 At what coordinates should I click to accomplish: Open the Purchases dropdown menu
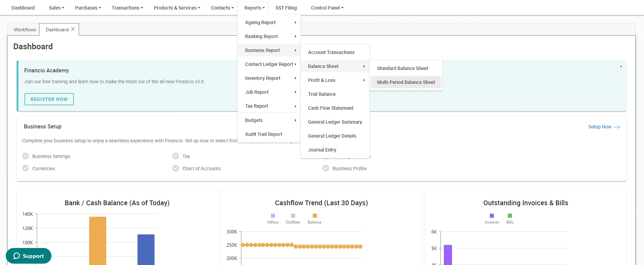click(88, 8)
